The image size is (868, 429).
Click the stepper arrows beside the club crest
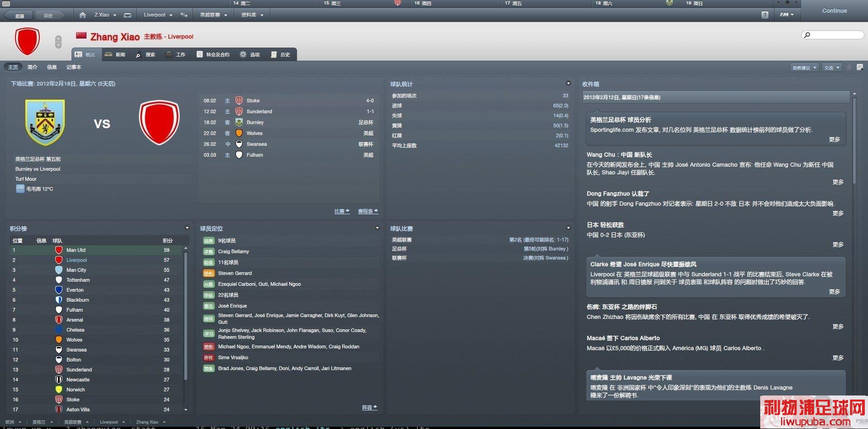[58, 42]
